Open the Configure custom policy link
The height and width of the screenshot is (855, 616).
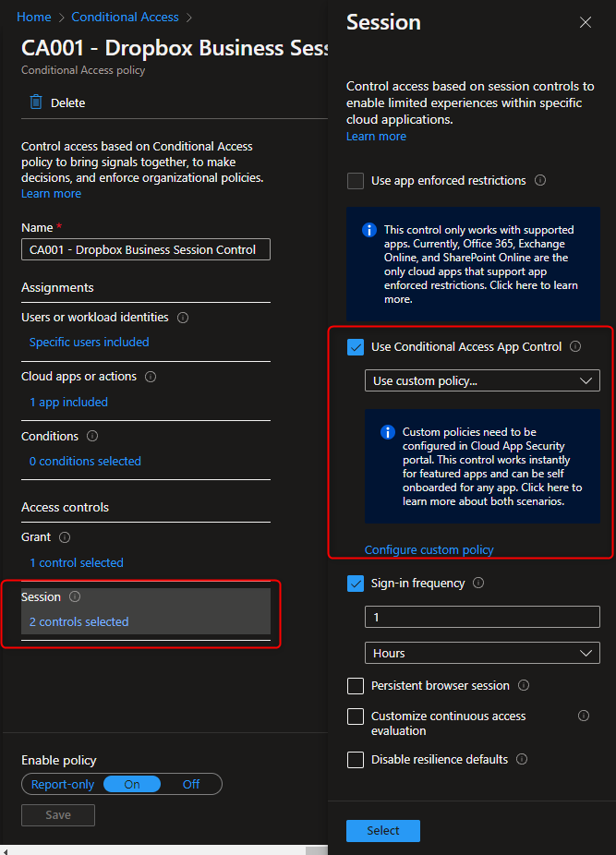tap(429, 549)
